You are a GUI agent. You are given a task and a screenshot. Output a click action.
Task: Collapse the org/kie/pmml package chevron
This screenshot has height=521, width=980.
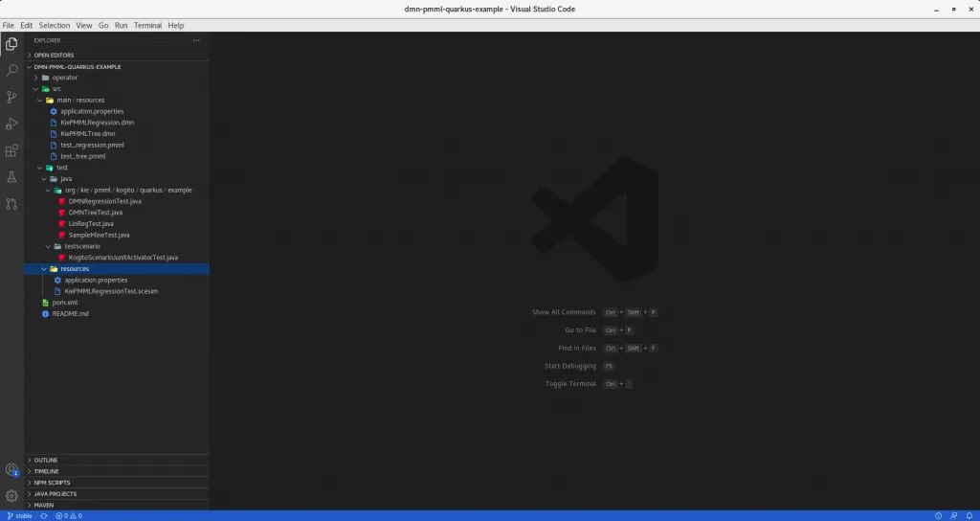48,191
